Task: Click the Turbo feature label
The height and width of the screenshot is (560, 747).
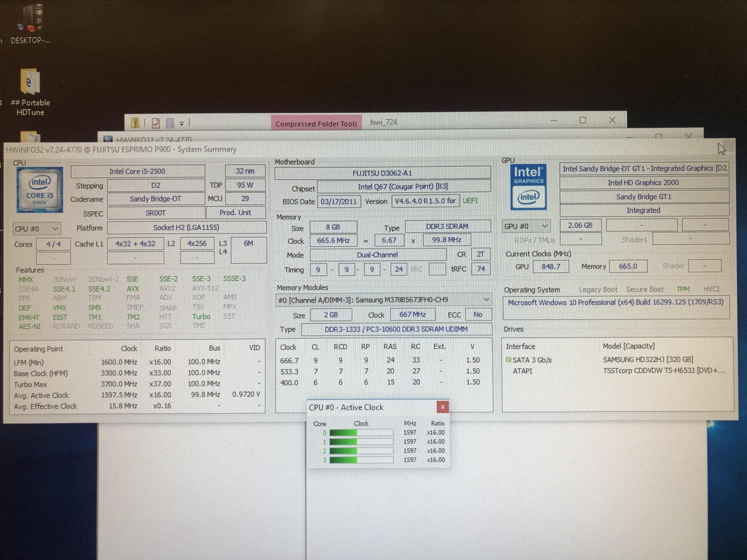Action: (x=201, y=317)
